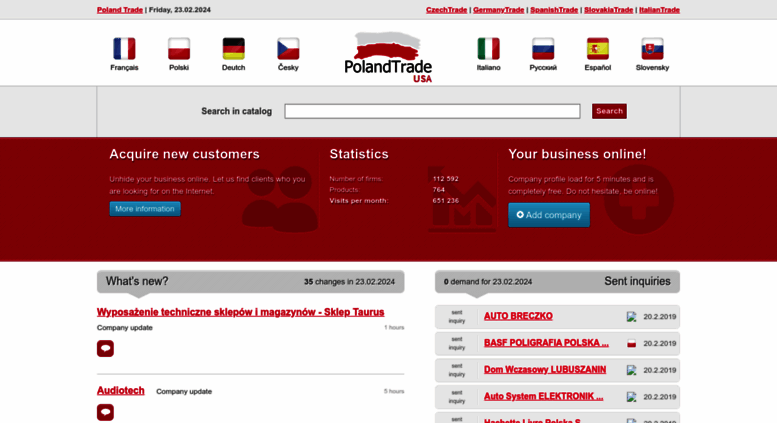Select the Русский Russian flag
Screen dimensions: 777x423
coord(543,49)
